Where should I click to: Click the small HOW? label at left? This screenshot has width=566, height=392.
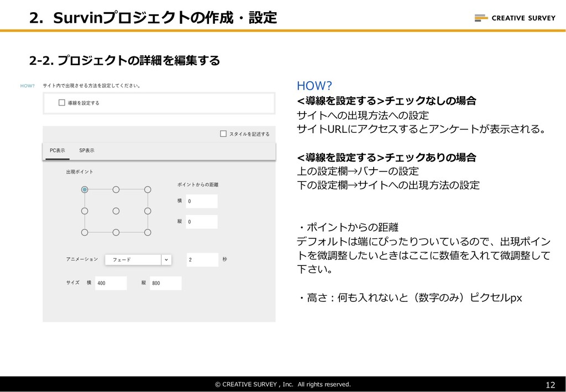pos(28,86)
